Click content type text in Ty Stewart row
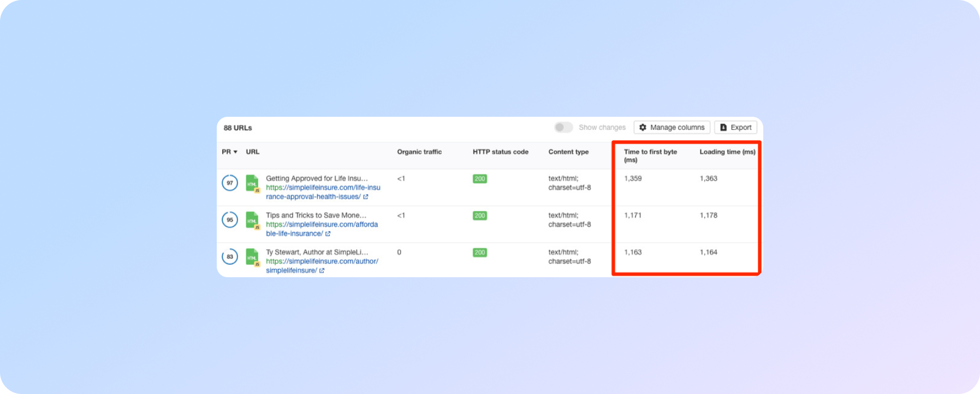980x394 pixels. (569, 256)
